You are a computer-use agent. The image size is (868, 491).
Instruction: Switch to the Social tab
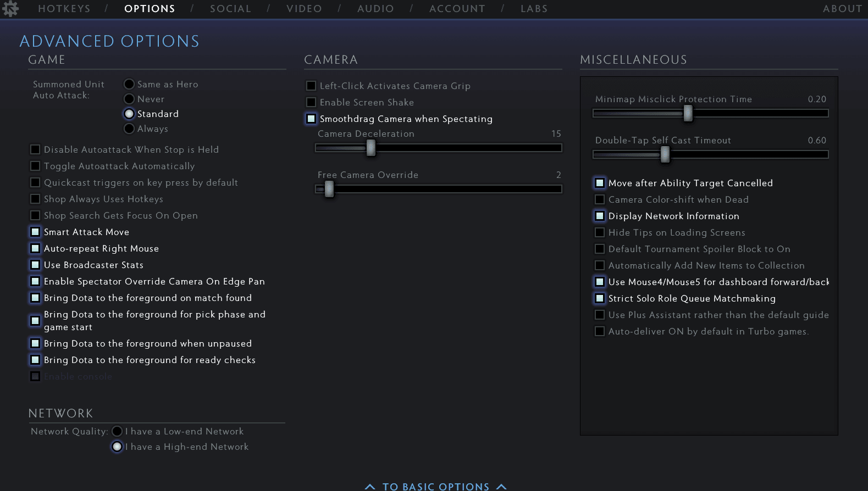[230, 9]
